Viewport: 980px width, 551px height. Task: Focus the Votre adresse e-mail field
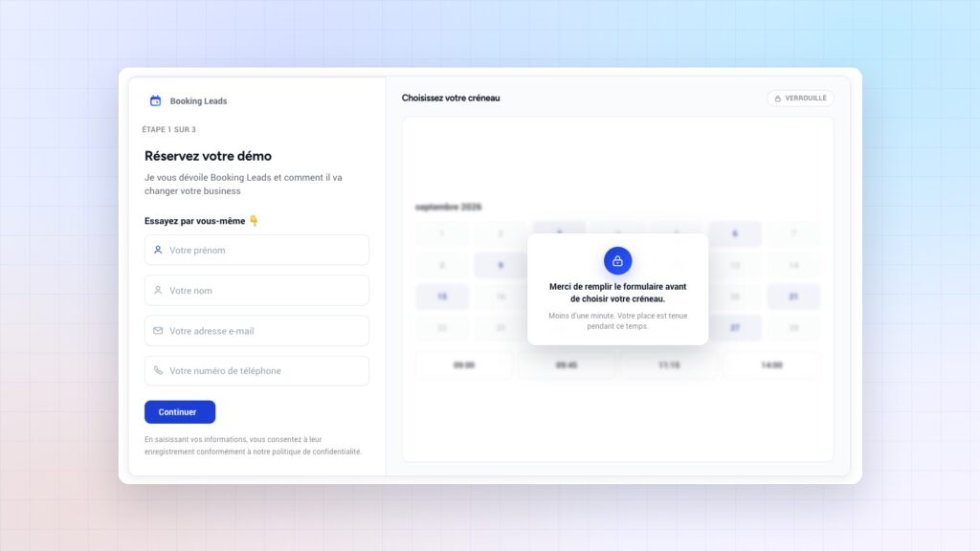click(x=256, y=330)
